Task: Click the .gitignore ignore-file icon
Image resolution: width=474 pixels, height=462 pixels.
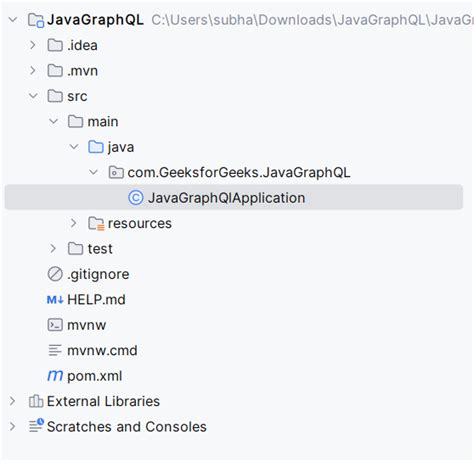Action: pyautogui.click(x=55, y=274)
